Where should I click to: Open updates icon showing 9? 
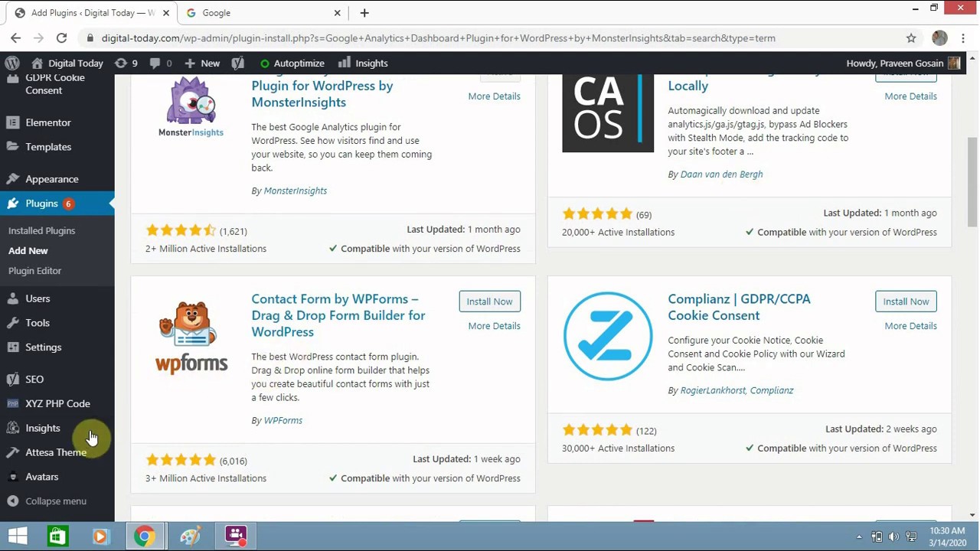[126, 63]
